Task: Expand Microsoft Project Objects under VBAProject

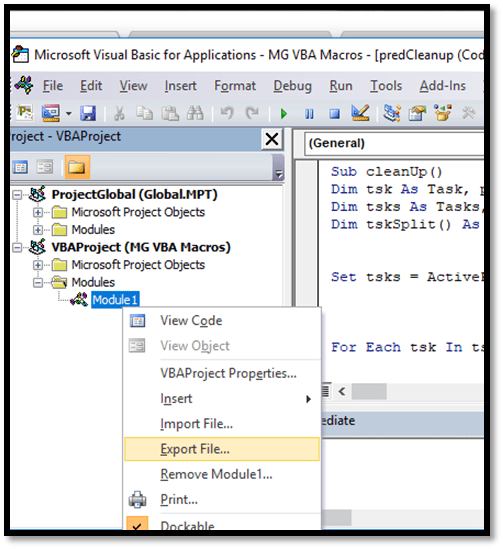Action: point(37,265)
